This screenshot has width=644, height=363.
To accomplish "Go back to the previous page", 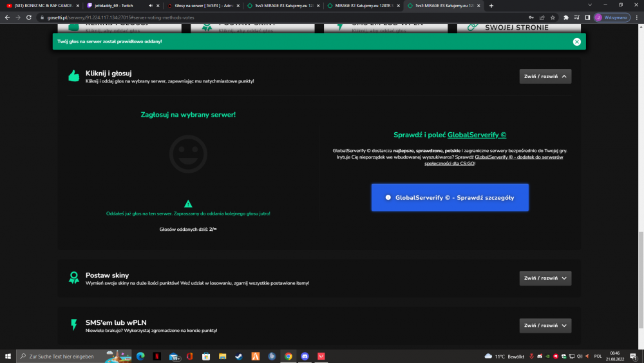I will [x=7, y=17].
